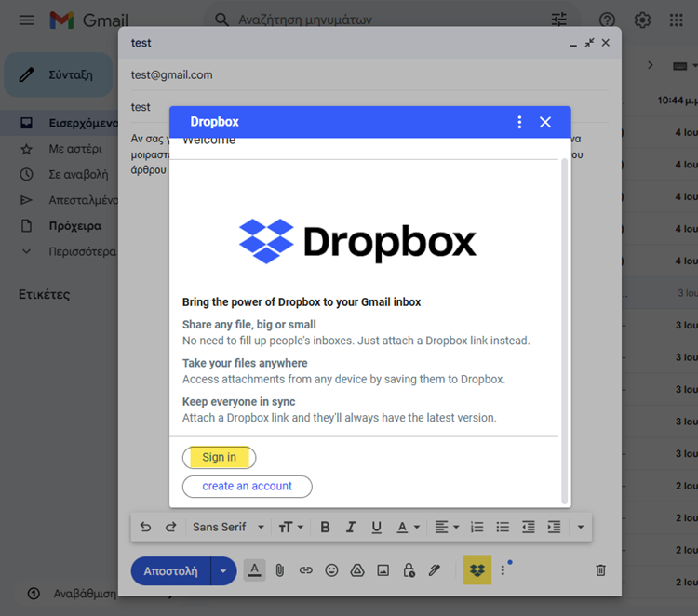Screen dimensions: 698x616
Task: Discard the draft with trash icon
Action: (600, 570)
